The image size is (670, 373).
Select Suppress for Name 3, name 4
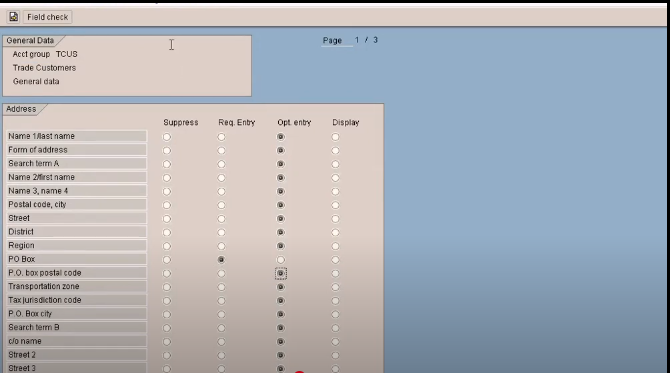pos(167,191)
